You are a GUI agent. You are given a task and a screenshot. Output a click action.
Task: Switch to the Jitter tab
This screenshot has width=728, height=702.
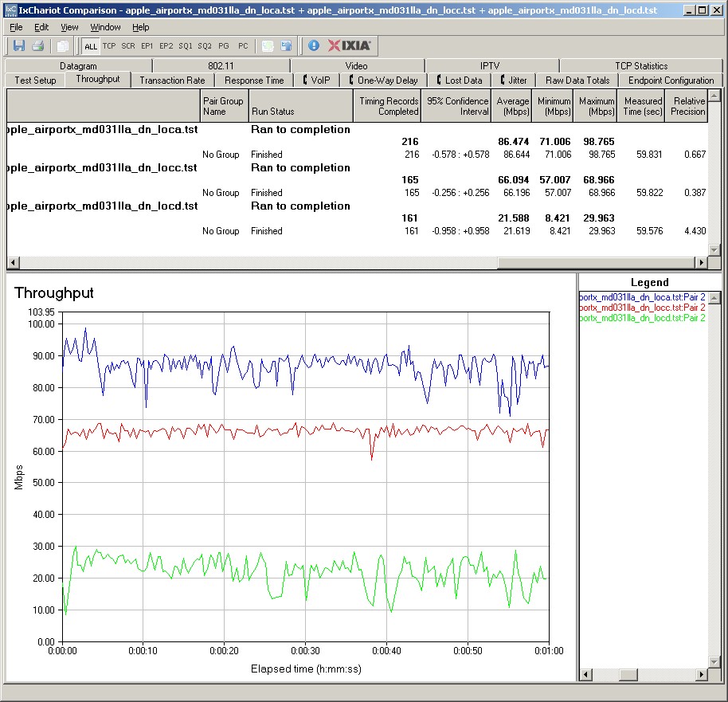[x=514, y=80]
